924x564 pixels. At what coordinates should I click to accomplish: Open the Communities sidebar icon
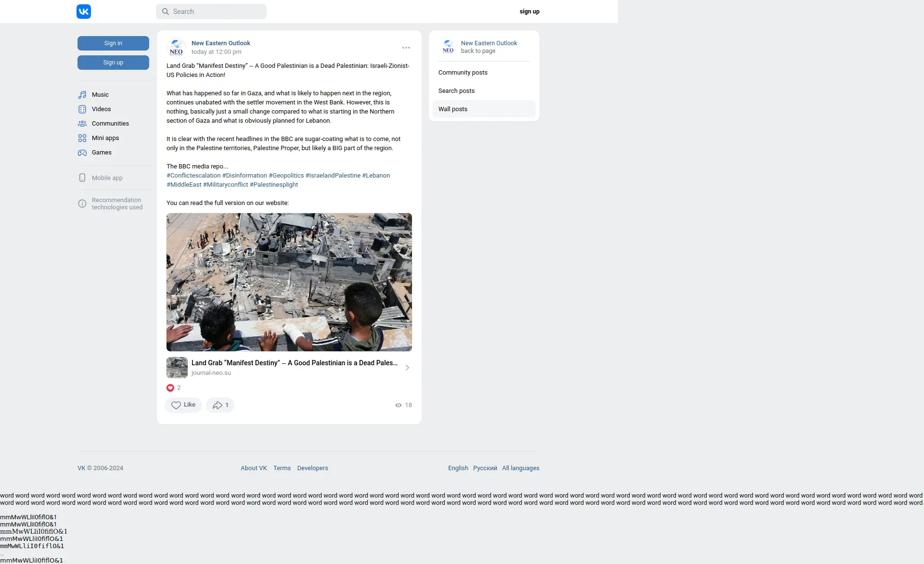point(82,124)
